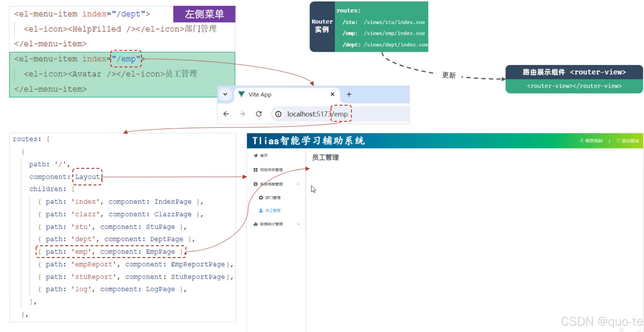
Task: Expand the 数据统计管理 submenu chevron
Action: tap(298, 224)
